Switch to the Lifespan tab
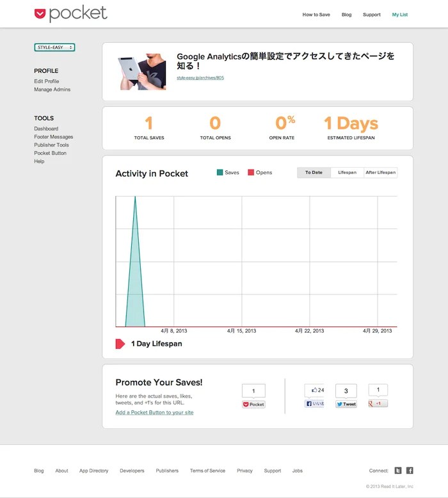448x498 pixels. [x=347, y=172]
